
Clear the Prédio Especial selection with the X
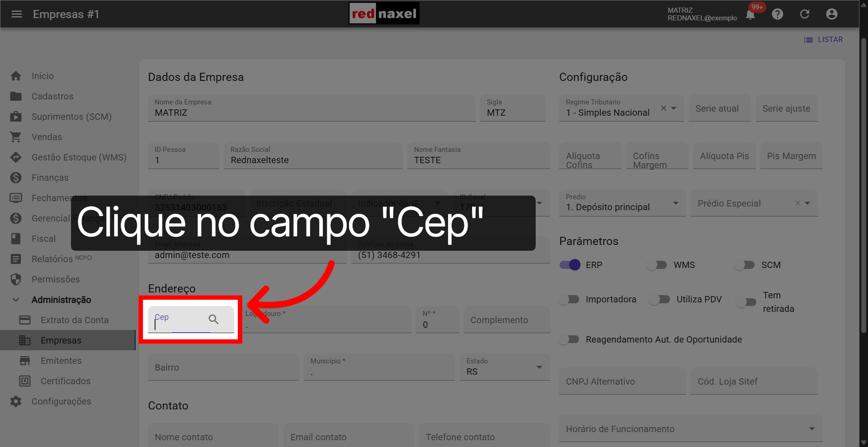click(798, 203)
